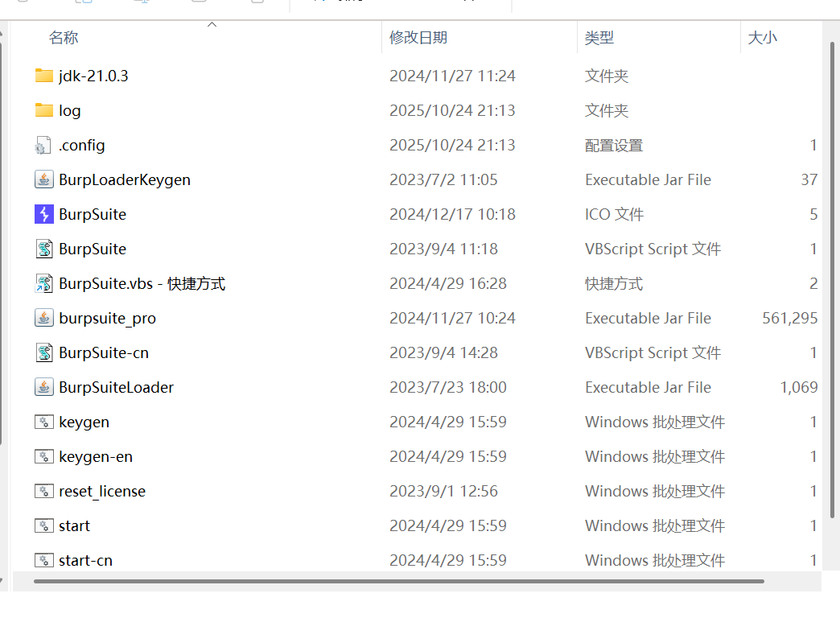840x618 pixels.
Task: Sort by the 类型 column header
Action: point(599,38)
